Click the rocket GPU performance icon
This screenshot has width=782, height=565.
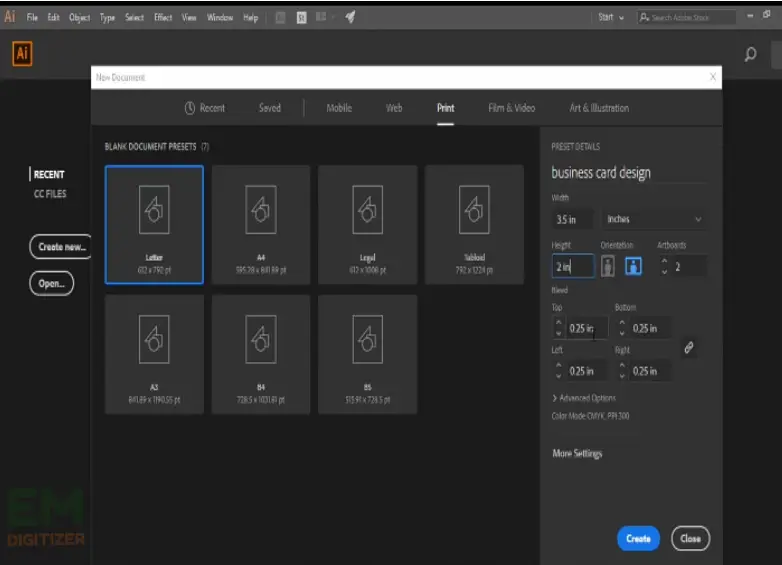350,17
